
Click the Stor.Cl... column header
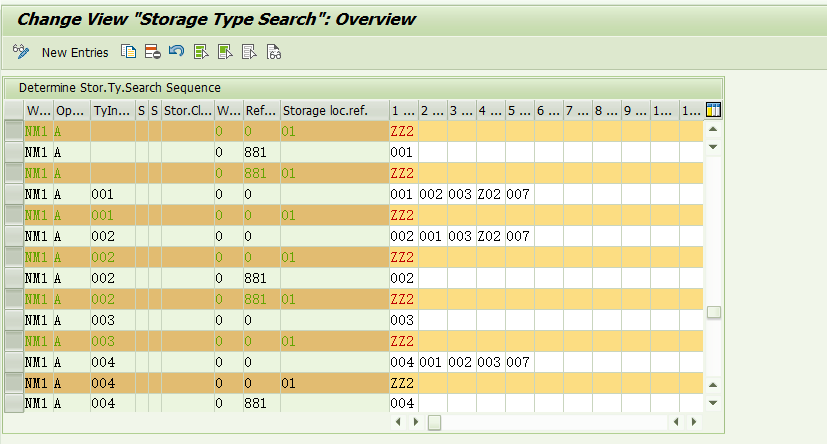click(187, 110)
